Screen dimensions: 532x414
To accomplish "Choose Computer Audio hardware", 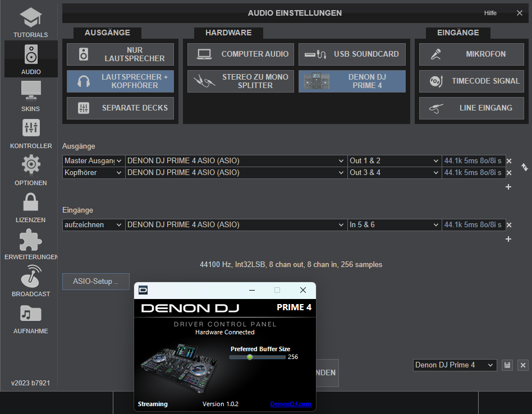I will point(241,54).
